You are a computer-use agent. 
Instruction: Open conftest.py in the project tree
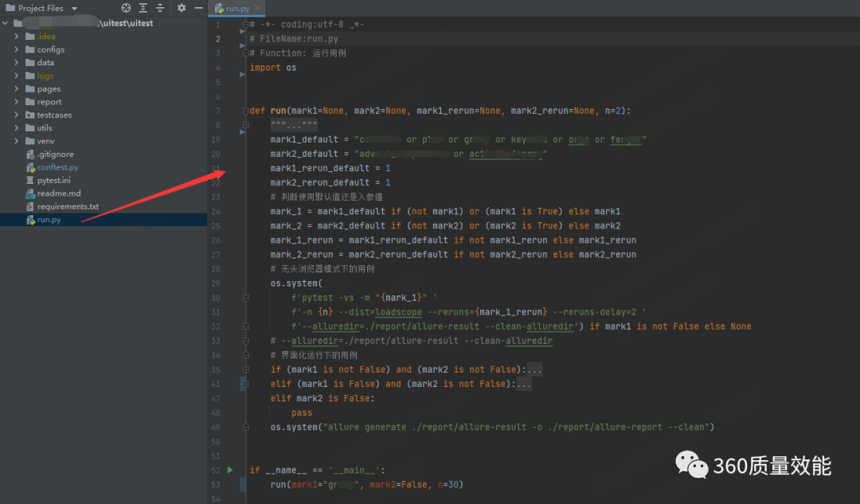(57, 167)
